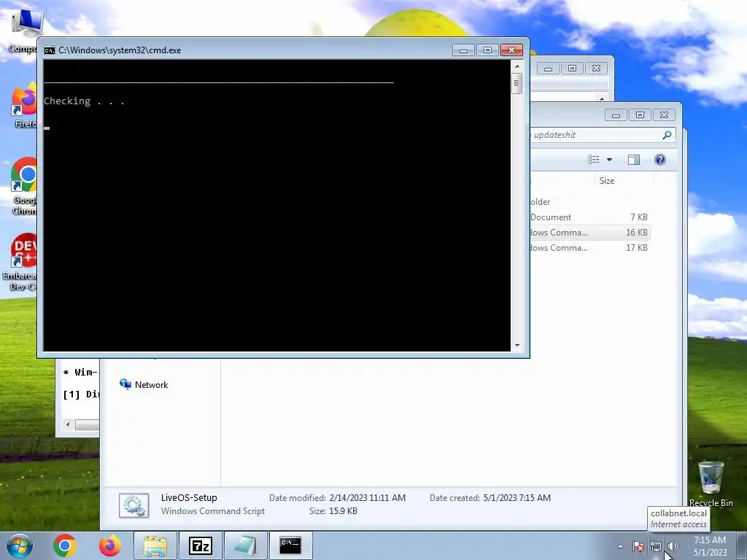Click Notepad horizontal scroll left arrow
Screen dimensions: 747x560
68,424
